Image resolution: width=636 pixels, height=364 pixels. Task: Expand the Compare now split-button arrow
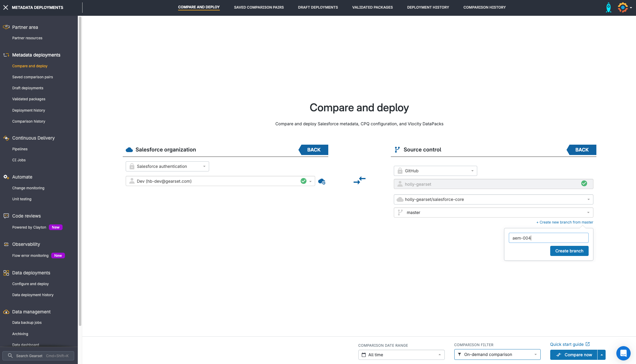tap(601, 355)
